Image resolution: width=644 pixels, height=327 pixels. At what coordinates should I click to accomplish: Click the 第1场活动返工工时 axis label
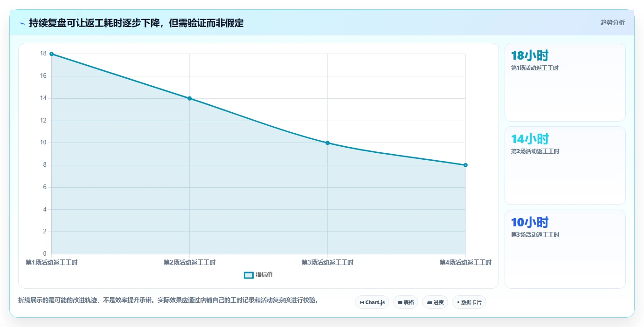pyautogui.click(x=51, y=263)
